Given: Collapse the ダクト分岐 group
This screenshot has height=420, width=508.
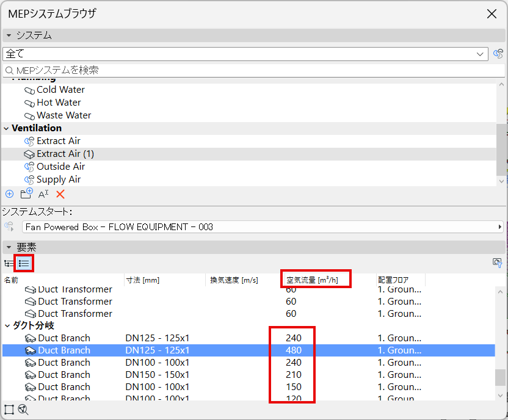Looking at the screenshot, I should tap(7, 326).
